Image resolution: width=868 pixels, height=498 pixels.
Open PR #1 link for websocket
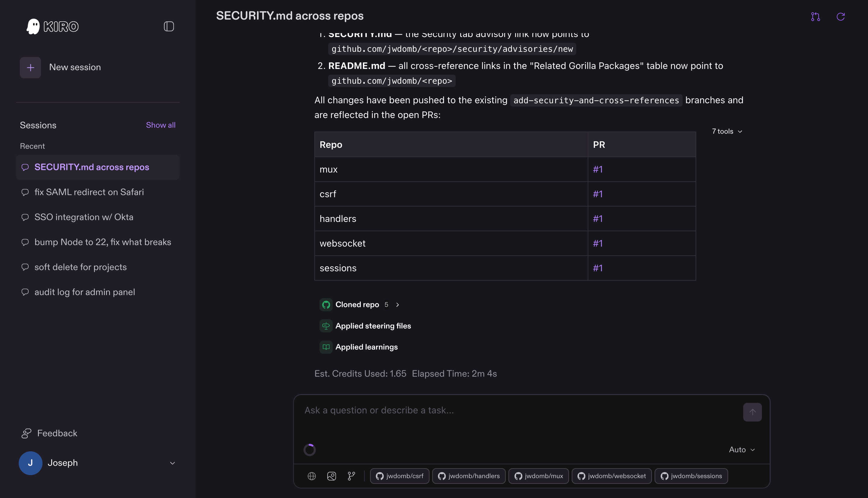click(x=598, y=243)
